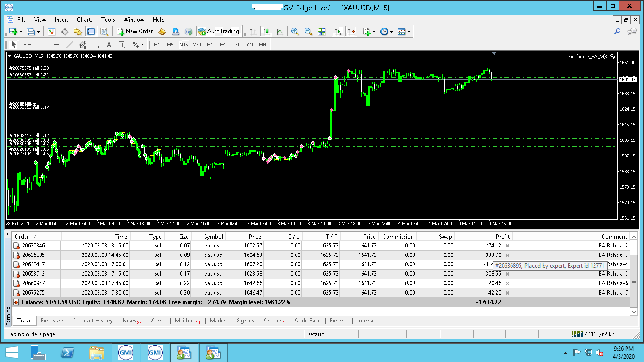Pick the Horizontal Line drawing tool

point(56,44)
